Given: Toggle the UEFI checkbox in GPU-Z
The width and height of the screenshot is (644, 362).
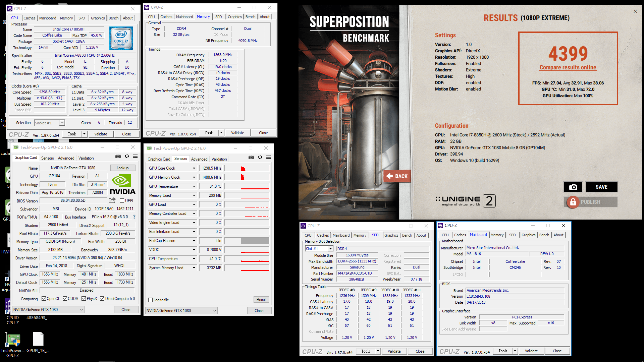Looking at the screenshot, I should tap(122, 200).
